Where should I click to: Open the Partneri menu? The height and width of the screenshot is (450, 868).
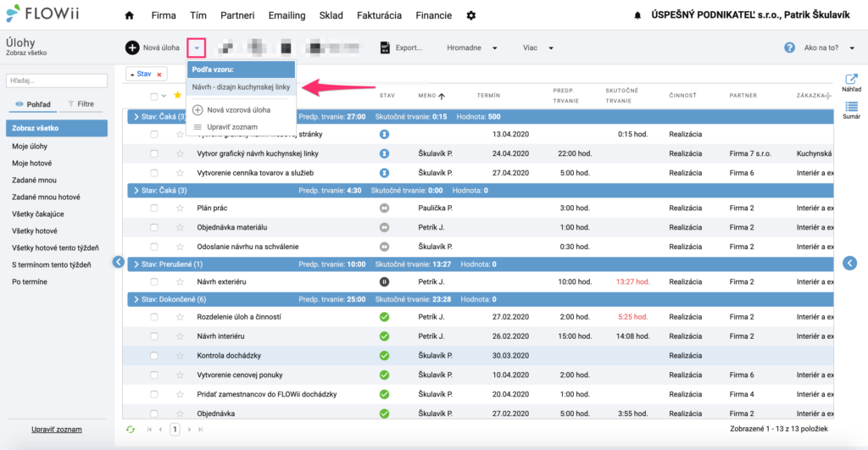237,15
